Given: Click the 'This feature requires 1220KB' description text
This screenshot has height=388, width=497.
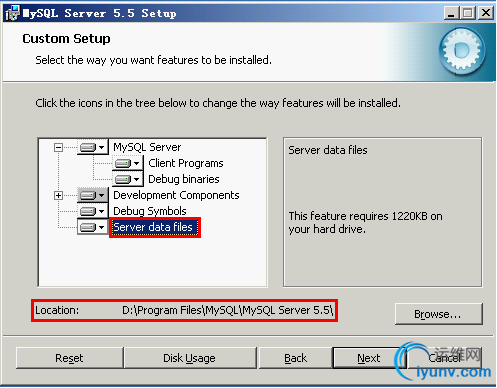Looking at the screenshot, I should click(366, 223).
